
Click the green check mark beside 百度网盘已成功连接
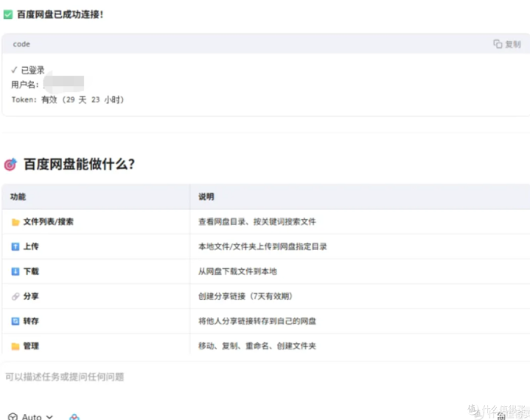(x=8, y=15)
